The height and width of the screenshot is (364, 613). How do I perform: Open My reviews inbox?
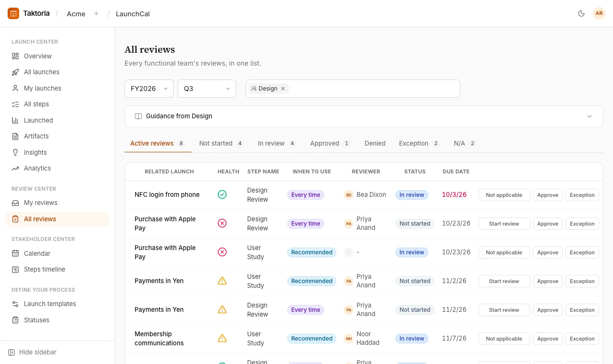tap(57, 203)
